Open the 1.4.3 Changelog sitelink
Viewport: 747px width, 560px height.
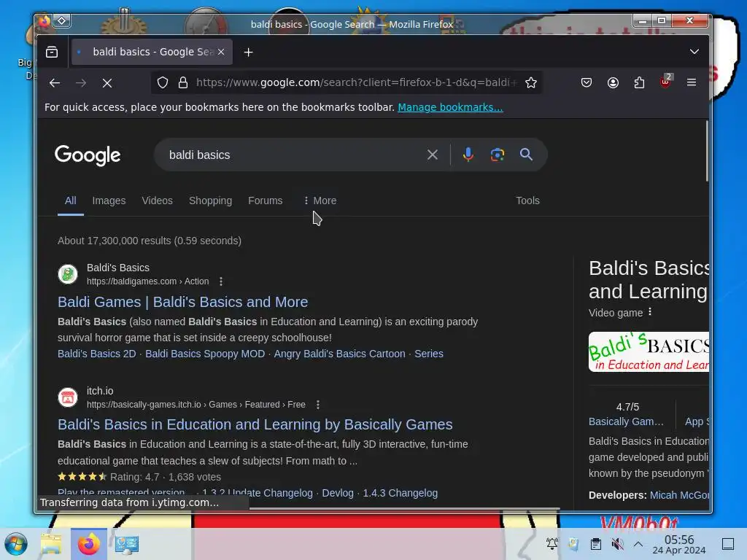click(400, 493)
